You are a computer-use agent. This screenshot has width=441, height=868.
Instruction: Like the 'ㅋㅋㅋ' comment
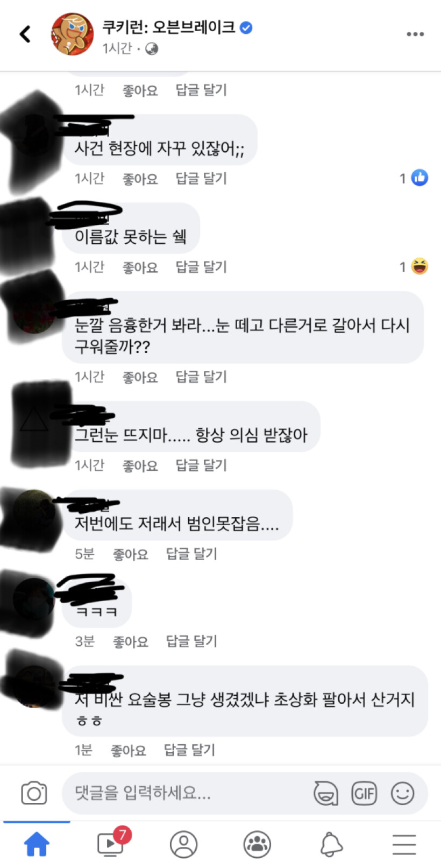(131, 641)
